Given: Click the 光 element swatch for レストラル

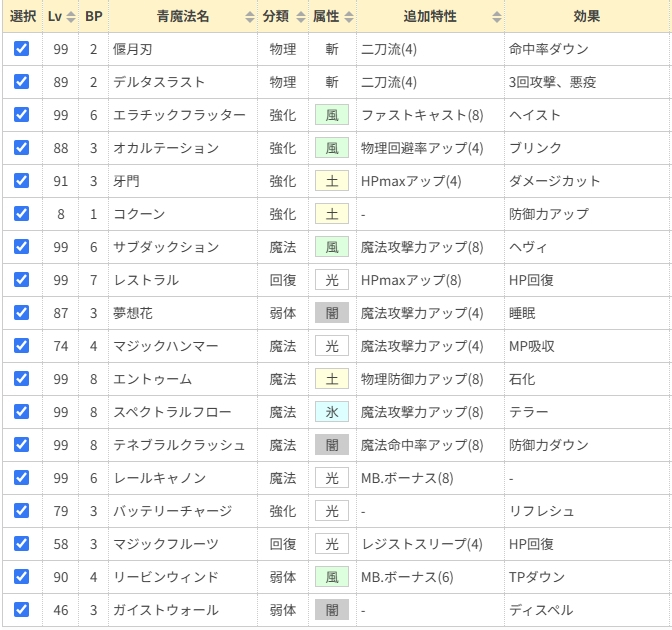Looking at the screenshot, I should [331, 280].
